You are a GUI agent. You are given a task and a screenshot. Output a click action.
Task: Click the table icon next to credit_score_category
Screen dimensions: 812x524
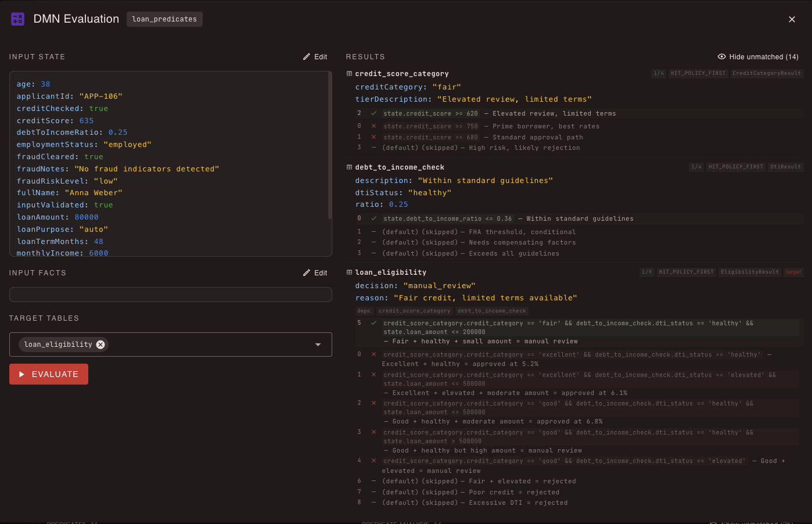[349, 74]
